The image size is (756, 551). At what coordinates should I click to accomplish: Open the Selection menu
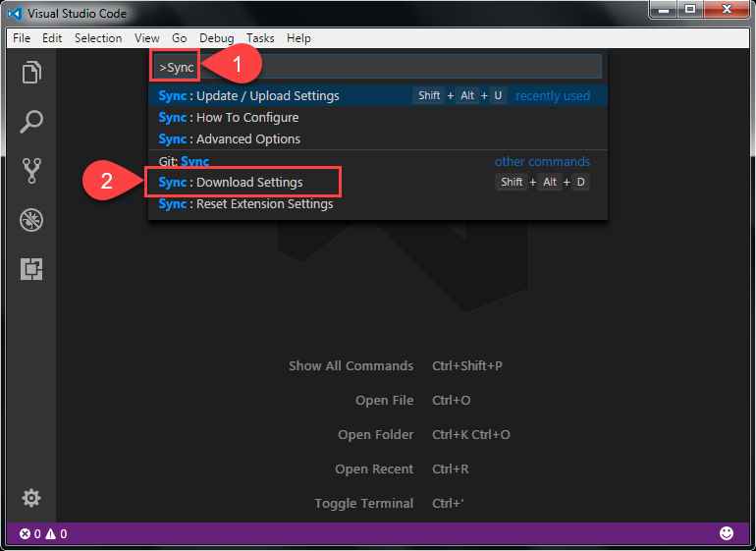pos(98,38)
